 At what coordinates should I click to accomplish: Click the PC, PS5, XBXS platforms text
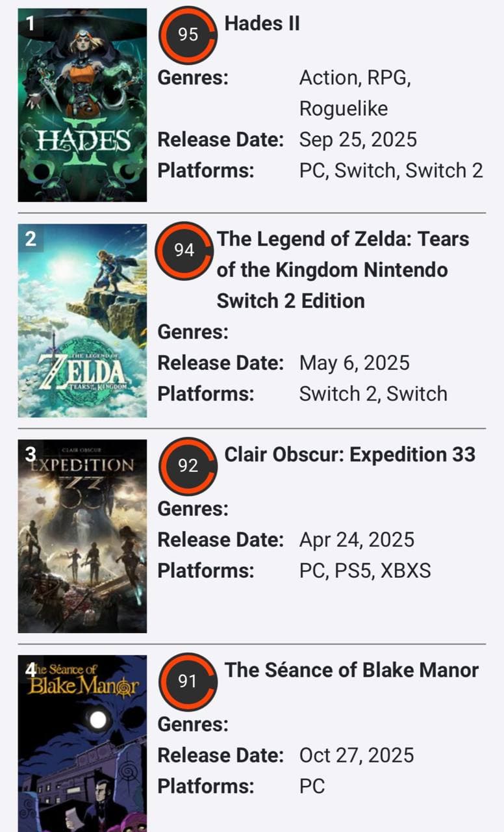point(364,571)
